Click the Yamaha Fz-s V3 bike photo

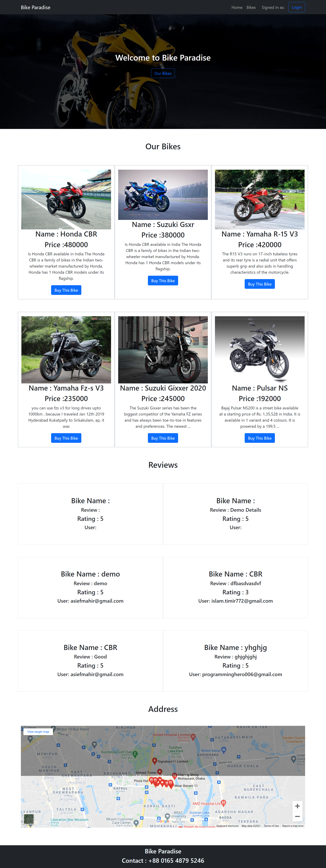coord(66,350)
